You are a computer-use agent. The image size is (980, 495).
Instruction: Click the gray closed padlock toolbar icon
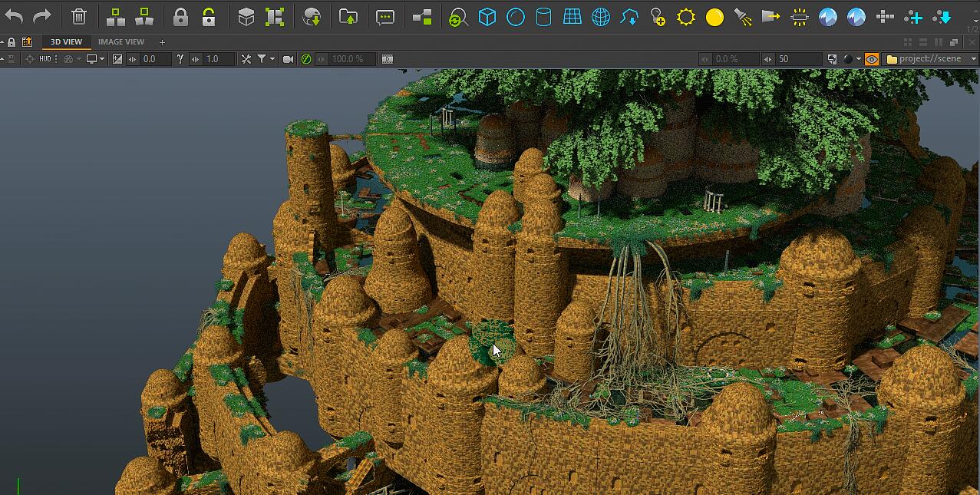click(180, 16)
